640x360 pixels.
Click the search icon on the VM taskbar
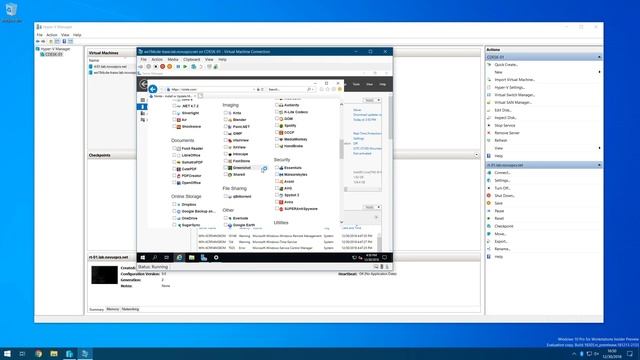tap(155, 258)
